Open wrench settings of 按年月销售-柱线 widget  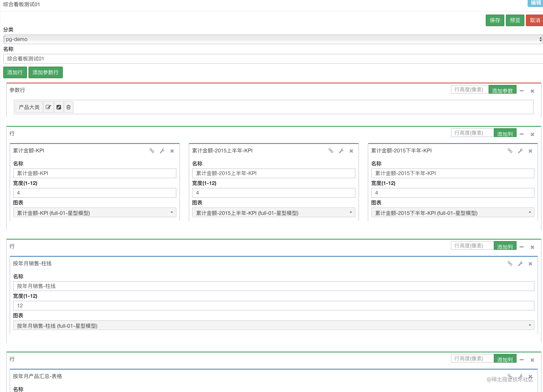520,264
